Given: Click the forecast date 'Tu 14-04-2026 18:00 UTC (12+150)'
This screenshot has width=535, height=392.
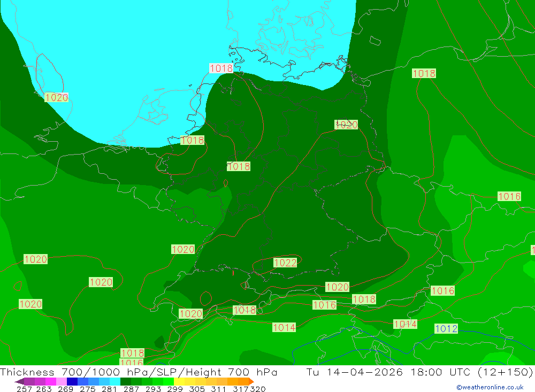Looking at the screenshot, I should point(419,372).
